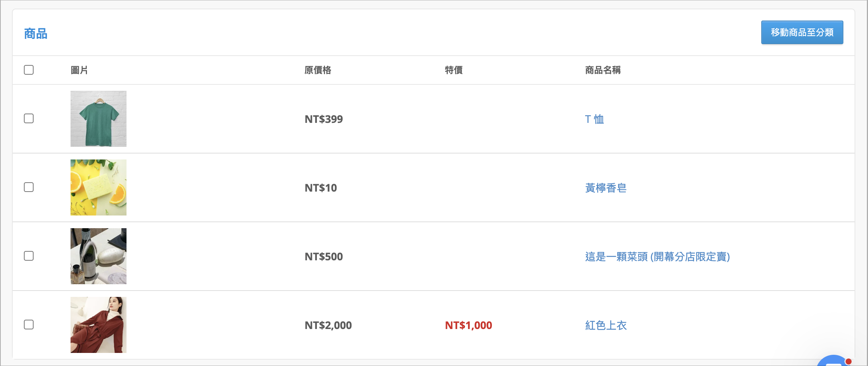Click the 原價格 column header
Screen dimensions: 868x366
318,70
